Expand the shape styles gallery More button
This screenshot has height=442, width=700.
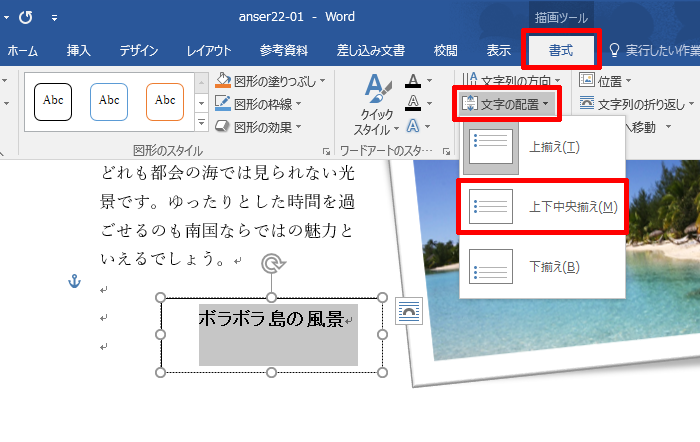(201, 122)
